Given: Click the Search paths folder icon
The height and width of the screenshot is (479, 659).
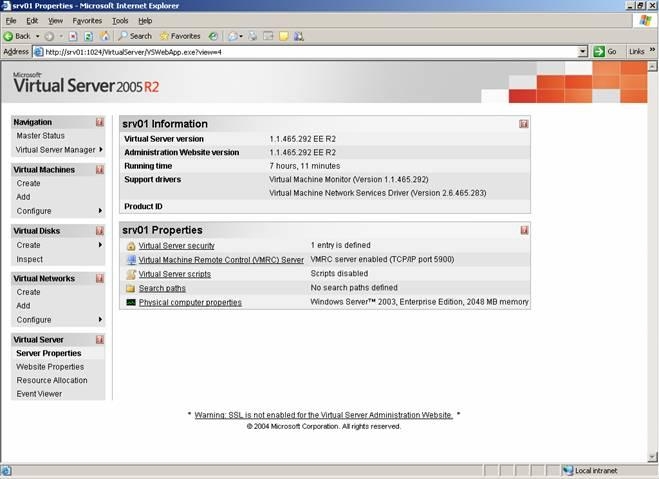Looking at the screenshot, I should tap(130, 288).
